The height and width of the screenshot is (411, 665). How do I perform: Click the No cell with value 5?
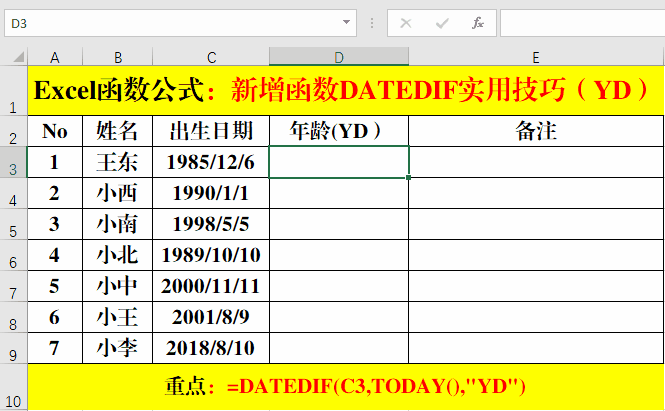pos(55,286)
